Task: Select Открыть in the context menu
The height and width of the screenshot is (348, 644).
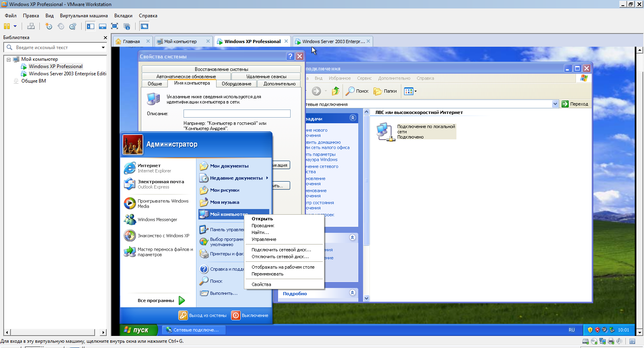Action: (x=284, y=219)
